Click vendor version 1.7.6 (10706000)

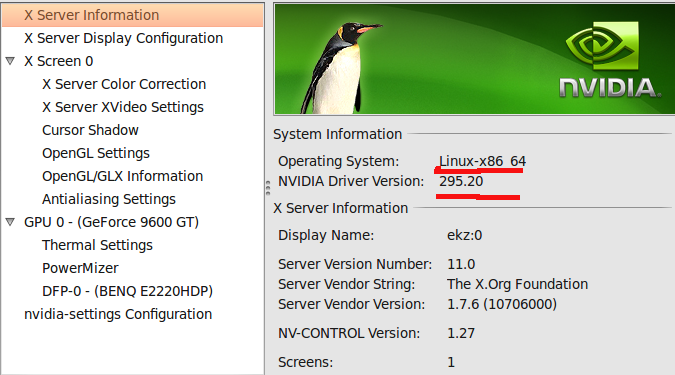(502, 304)
